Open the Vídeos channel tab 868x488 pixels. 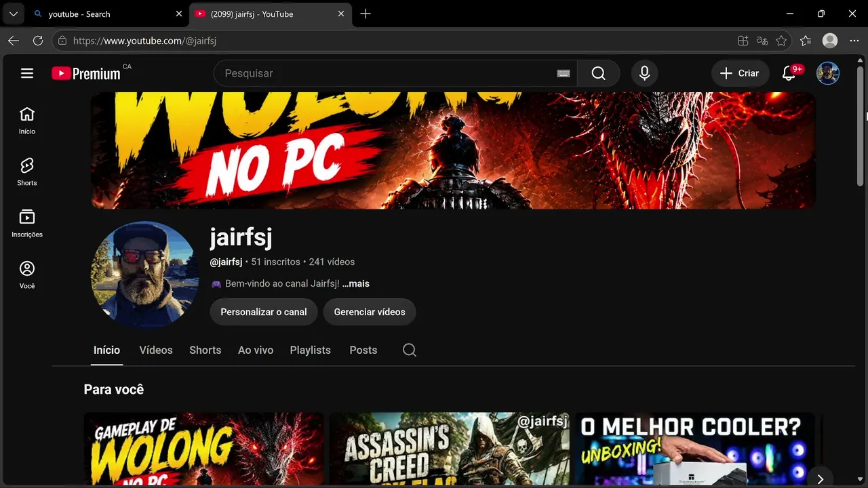coord(156,350)
